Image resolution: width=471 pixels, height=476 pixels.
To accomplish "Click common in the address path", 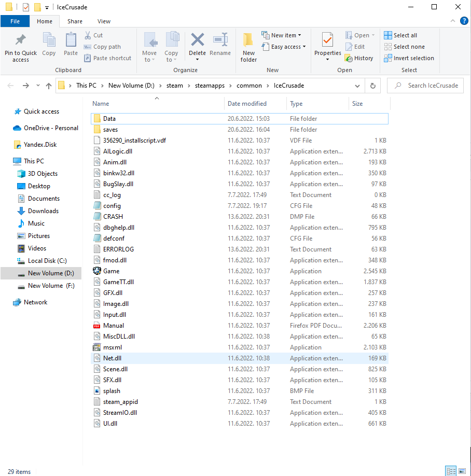I will [x=249, y=86].
